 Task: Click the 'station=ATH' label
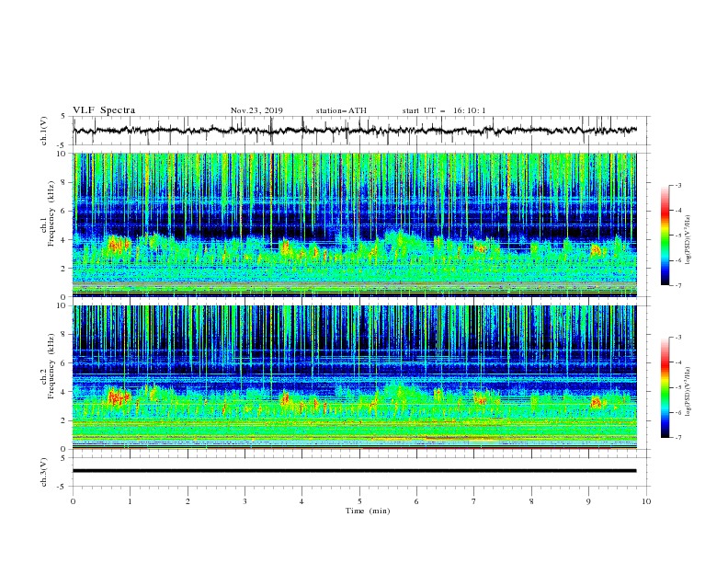341,110
